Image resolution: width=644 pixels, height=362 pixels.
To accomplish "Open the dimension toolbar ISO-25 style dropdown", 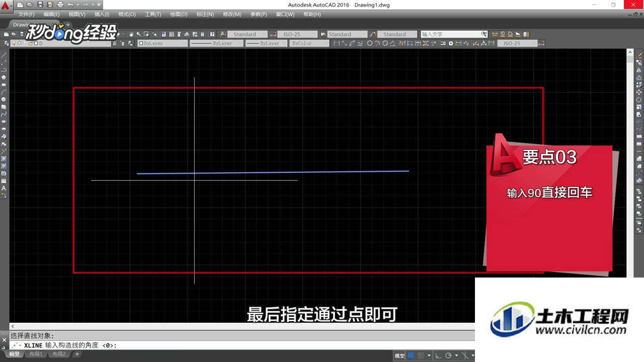I will tap(517, 43).
